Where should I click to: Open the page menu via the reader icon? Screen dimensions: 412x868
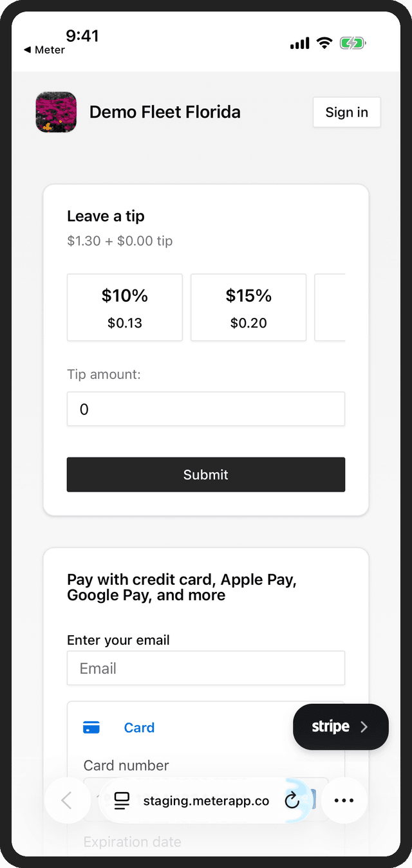(121, 800)
